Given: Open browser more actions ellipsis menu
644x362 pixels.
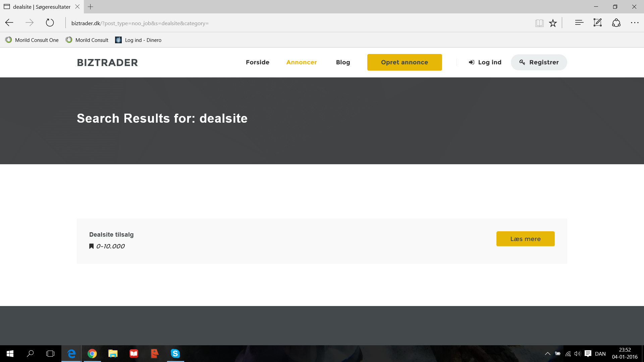Looking at the screenshot, I should point(635,23).
